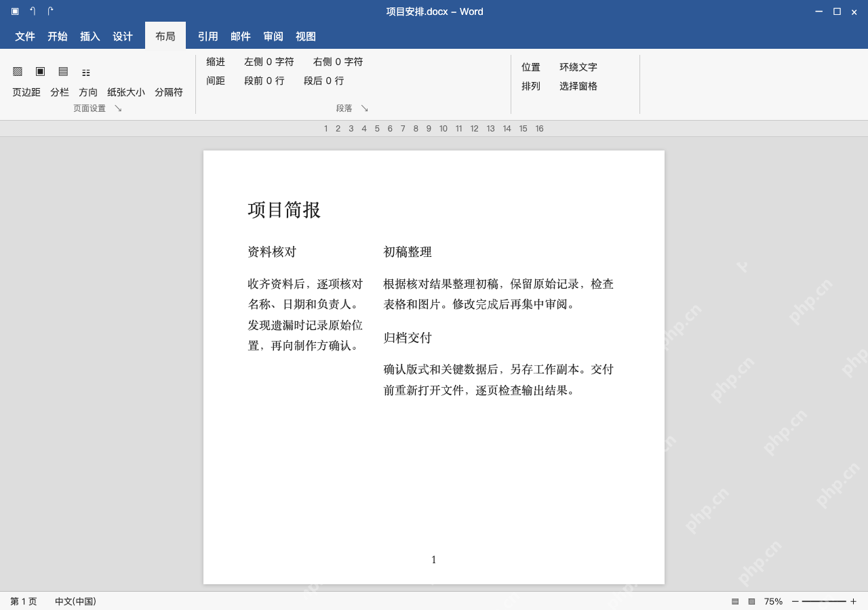Click the striped view icon in status bar

pyautogui.click(x=735, y=601)
